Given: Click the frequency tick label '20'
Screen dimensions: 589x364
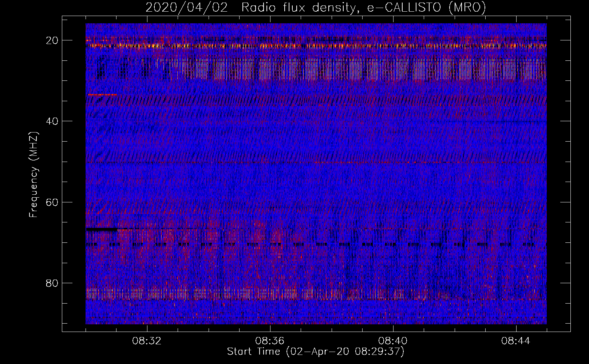Looking at the screenshot, I should coord(52,40).
